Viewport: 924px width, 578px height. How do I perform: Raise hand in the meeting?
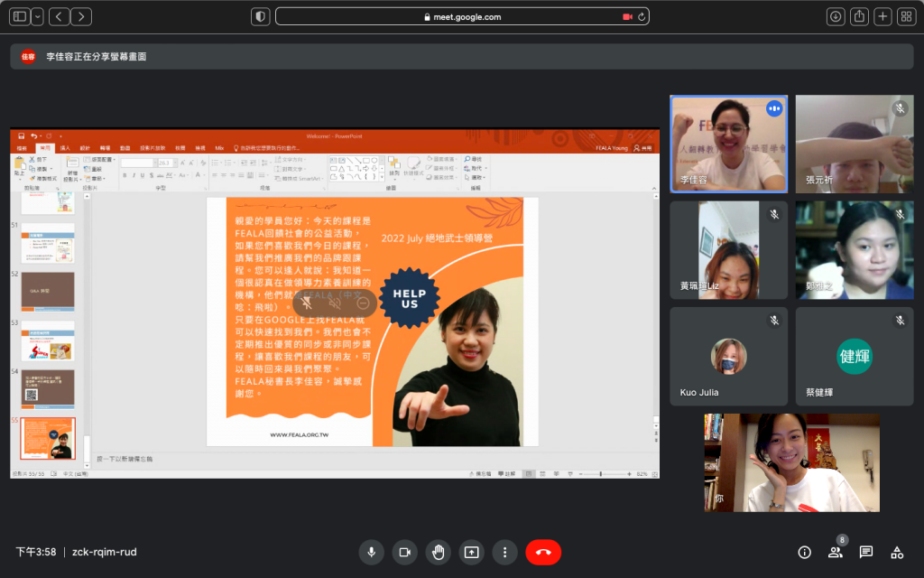point(439,552)
